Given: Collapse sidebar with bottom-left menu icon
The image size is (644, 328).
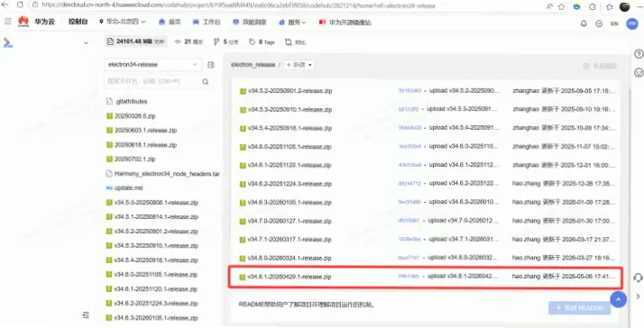Looking at the screenshot, I should (x=86, y=314).
